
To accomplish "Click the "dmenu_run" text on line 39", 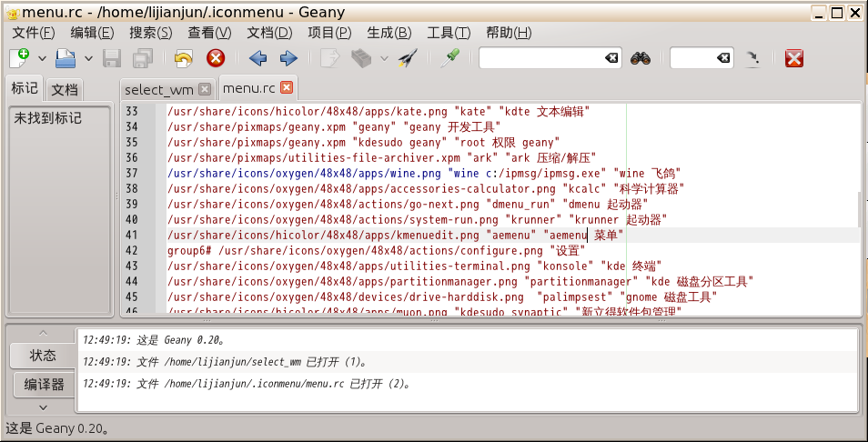I will (x=520, y=204).
